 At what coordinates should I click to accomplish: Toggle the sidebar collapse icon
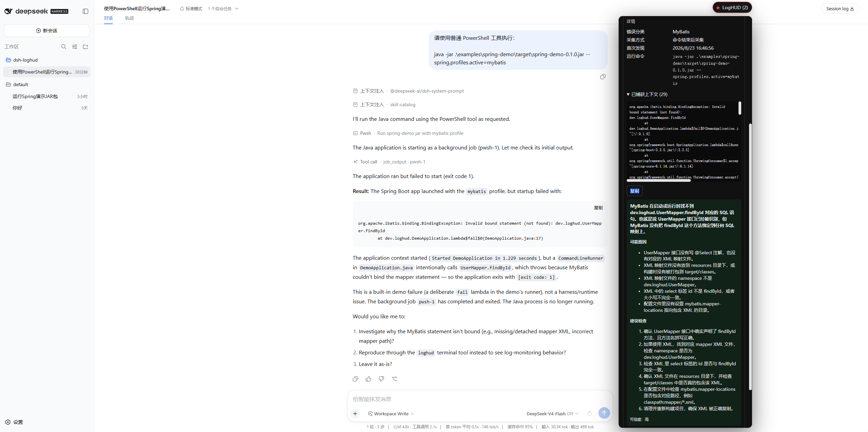coord(86,11)
